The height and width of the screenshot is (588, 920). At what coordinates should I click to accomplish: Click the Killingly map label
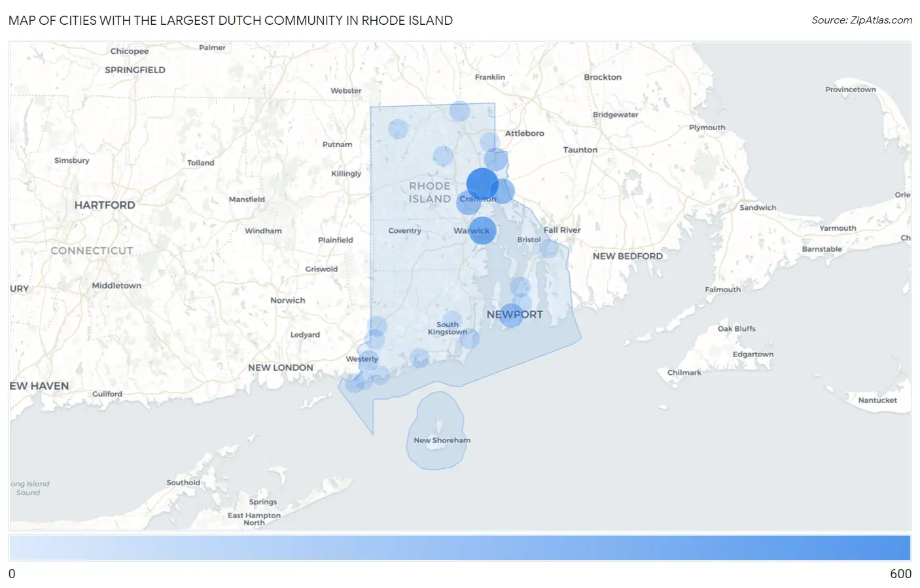[346, 174]
